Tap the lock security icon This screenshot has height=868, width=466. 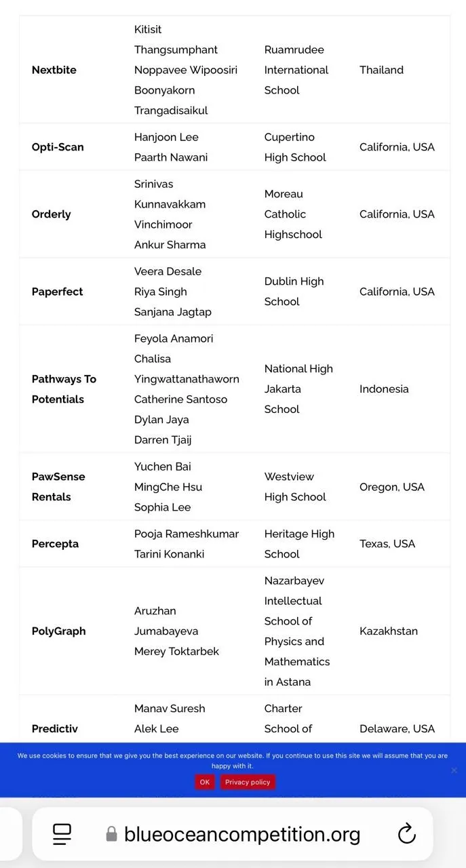[111, 834]
